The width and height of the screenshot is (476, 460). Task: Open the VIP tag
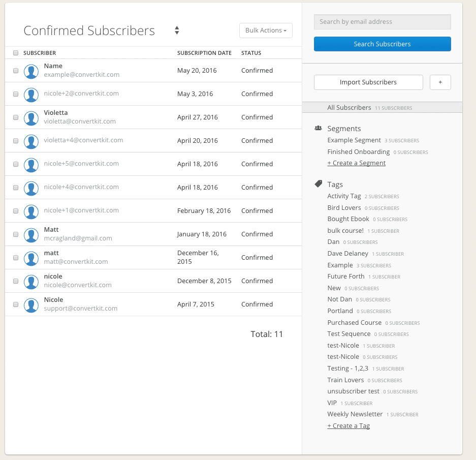click(x=332, y=403)
